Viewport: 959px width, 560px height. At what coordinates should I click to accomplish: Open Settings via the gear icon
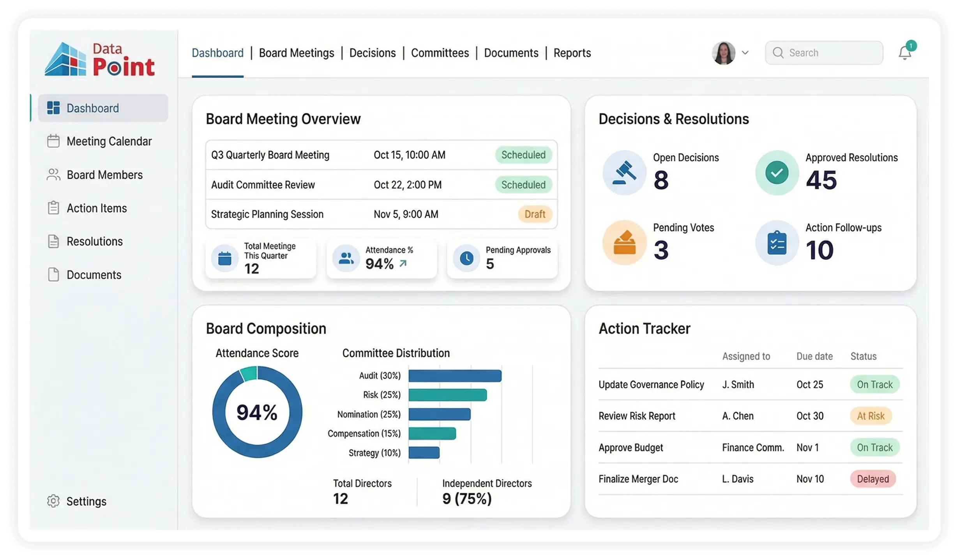[x=53, y=501]
